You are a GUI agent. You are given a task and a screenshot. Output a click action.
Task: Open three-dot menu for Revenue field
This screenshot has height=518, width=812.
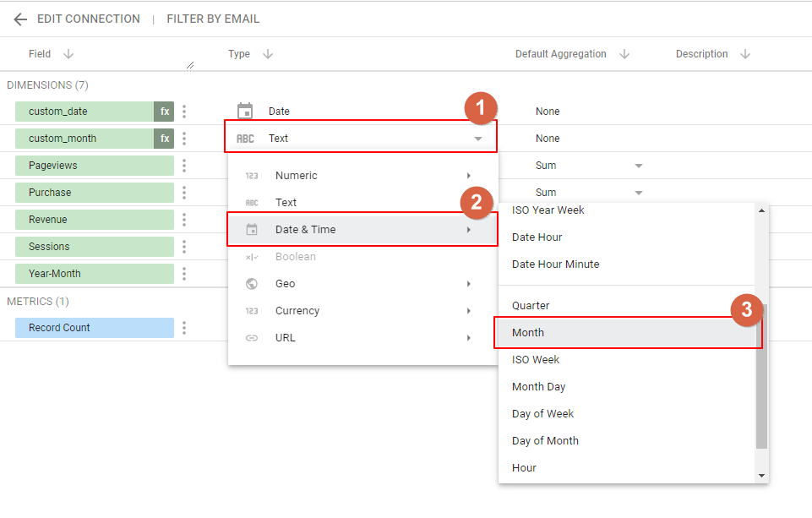tap(184, 220)
